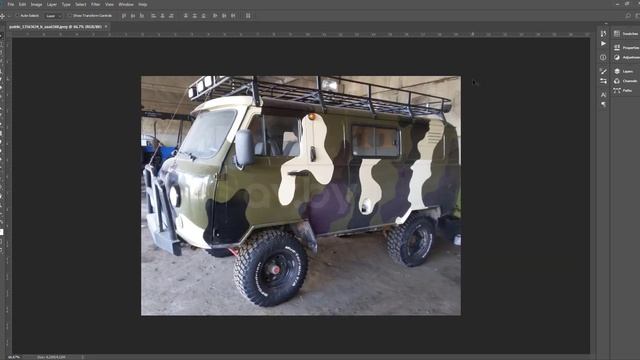Click the Move tool icon in options bar

(x=2, y=16)
